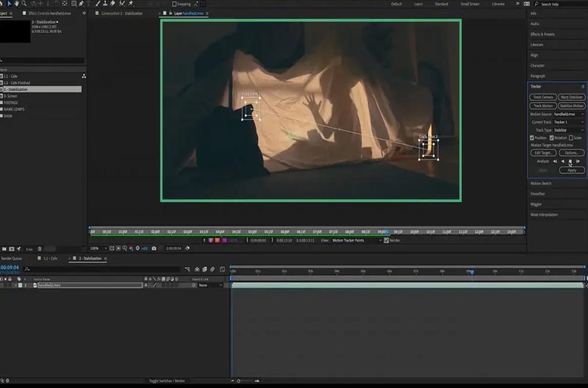Toggle frame blending icon in timeline
Image resolution: width=588 pixels, height=388 pixels.
[205, 269]
